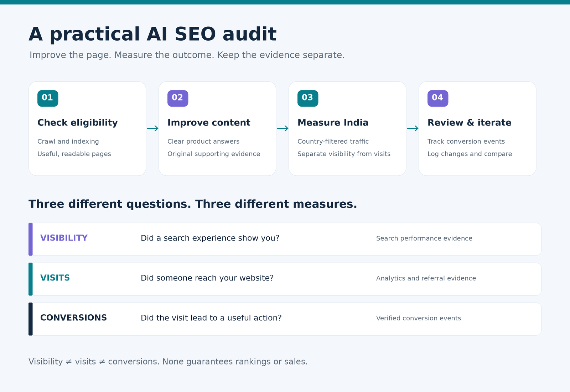Click 'Three different questions' section heading
Viewport: 570px width, 392px height.
coord(193,204)
